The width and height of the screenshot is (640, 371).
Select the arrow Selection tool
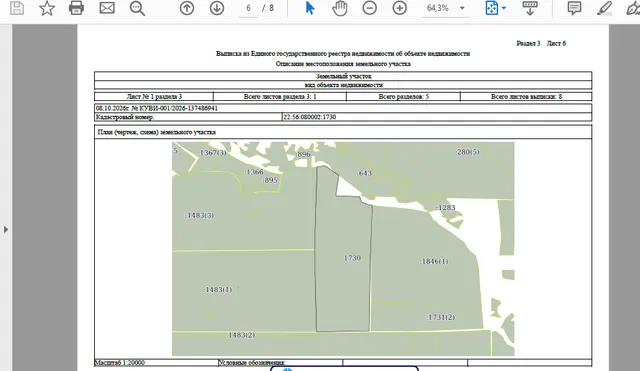coord(310,8)
